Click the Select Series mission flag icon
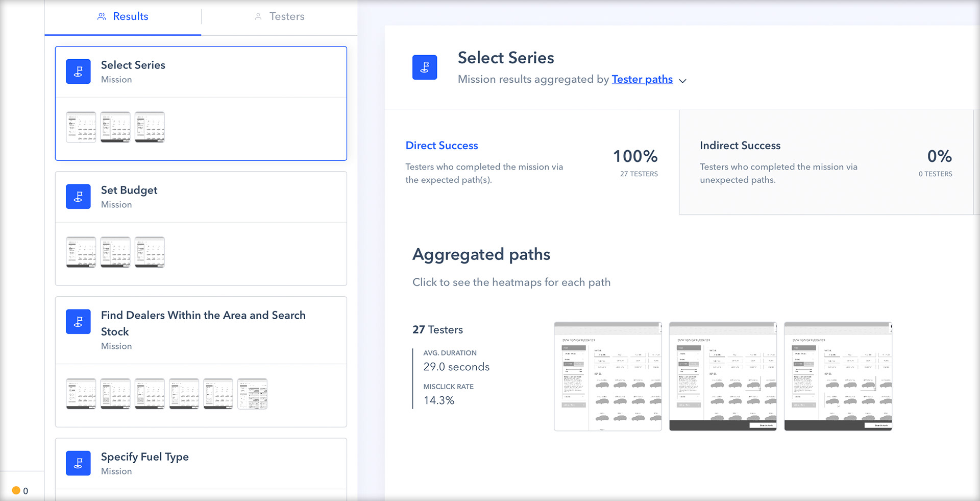This screenshot has width=980, height=501. [78, 71]
